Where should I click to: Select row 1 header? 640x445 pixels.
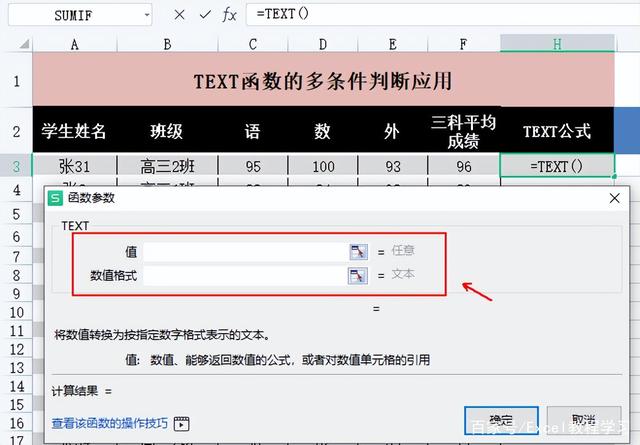pos(16,81)
